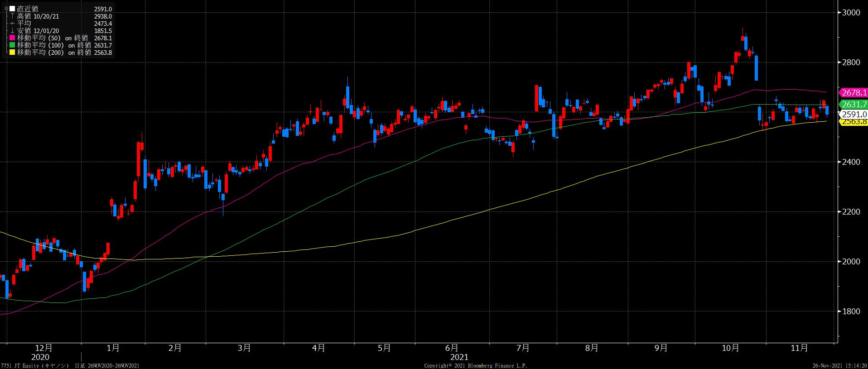This screenshot has width=868, height=369.
Task: Select the yellow 2563.8 price tag
Action: coord(854,122)
